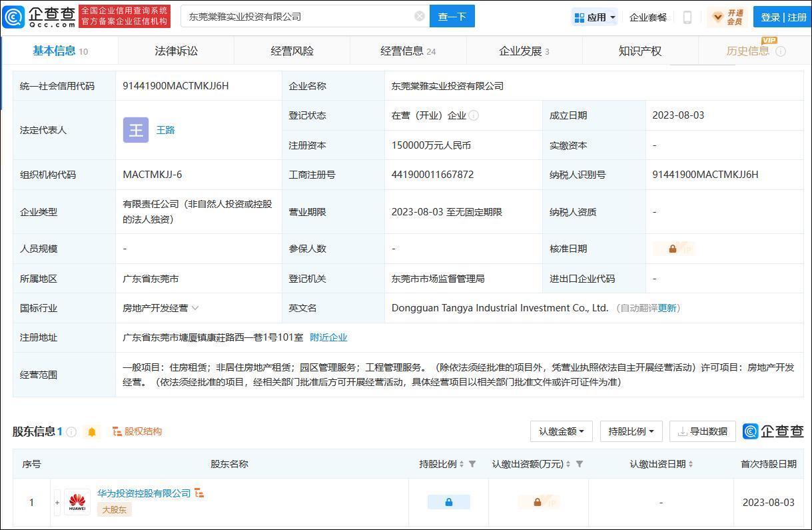Viewport: 812px width, 530px height.
Task: Click 登录 | 注册 button
Action: [783, 17]
